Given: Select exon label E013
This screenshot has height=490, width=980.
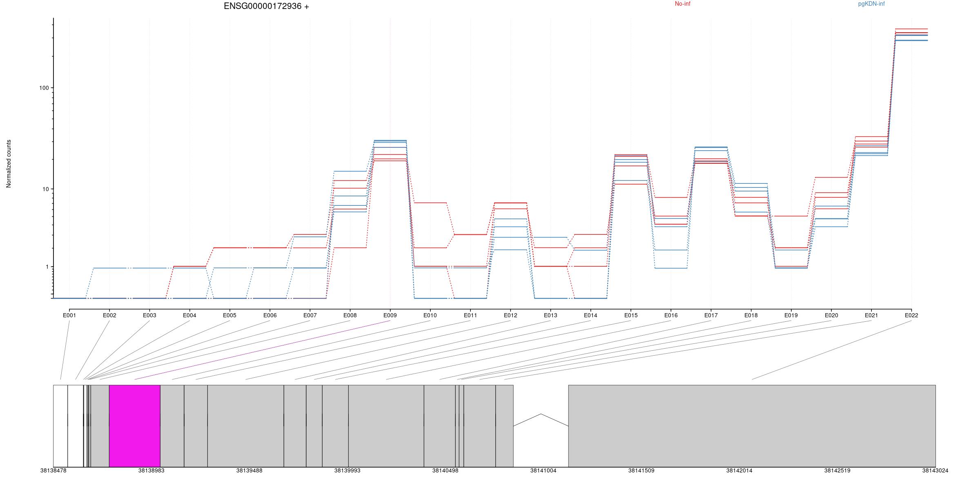Looking at the screenshot, I should point(550,315).
